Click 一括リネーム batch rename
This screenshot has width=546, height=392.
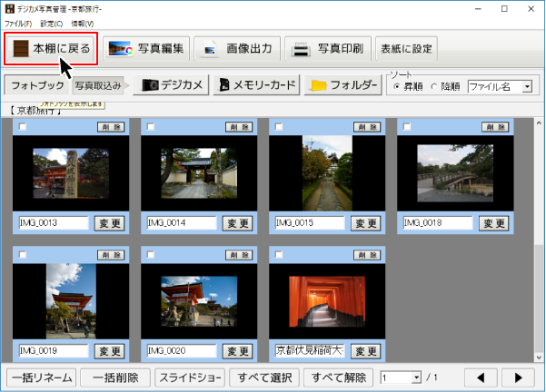click(42, 377)
